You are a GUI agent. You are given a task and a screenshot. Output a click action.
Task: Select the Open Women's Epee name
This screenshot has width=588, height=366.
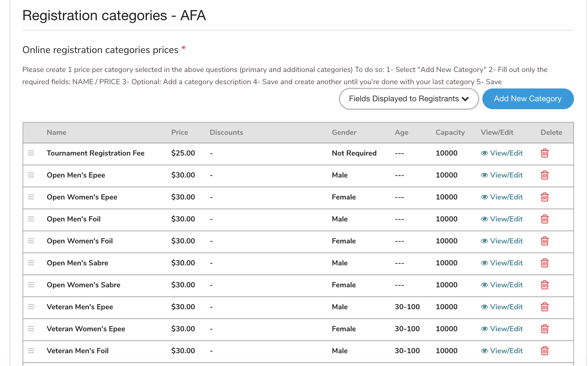(82, 197)
